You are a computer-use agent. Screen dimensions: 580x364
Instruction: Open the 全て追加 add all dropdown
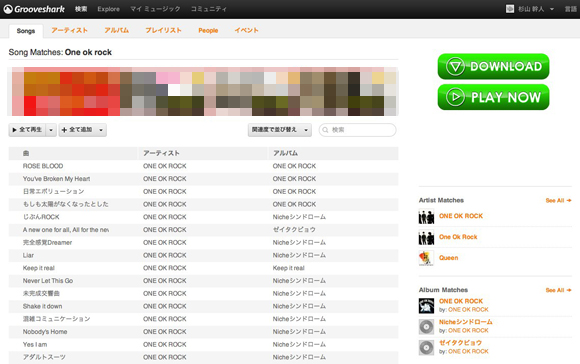click(82, 130)
